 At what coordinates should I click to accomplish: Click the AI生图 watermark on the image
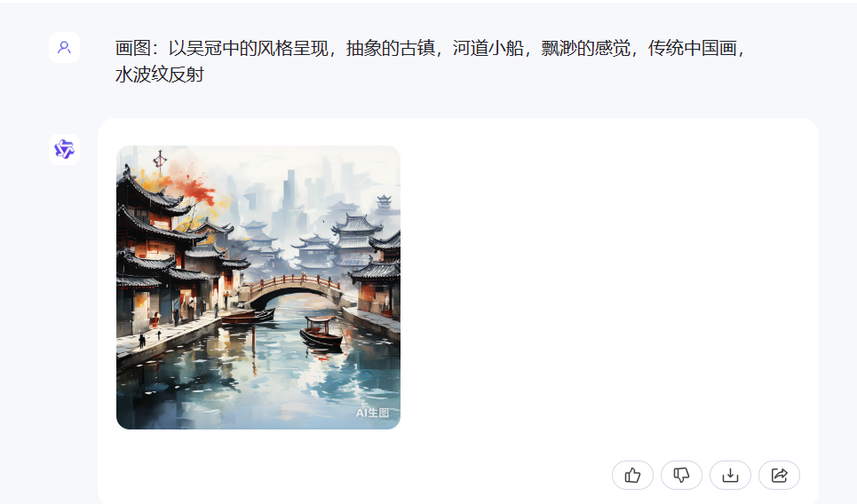point(372,413)
